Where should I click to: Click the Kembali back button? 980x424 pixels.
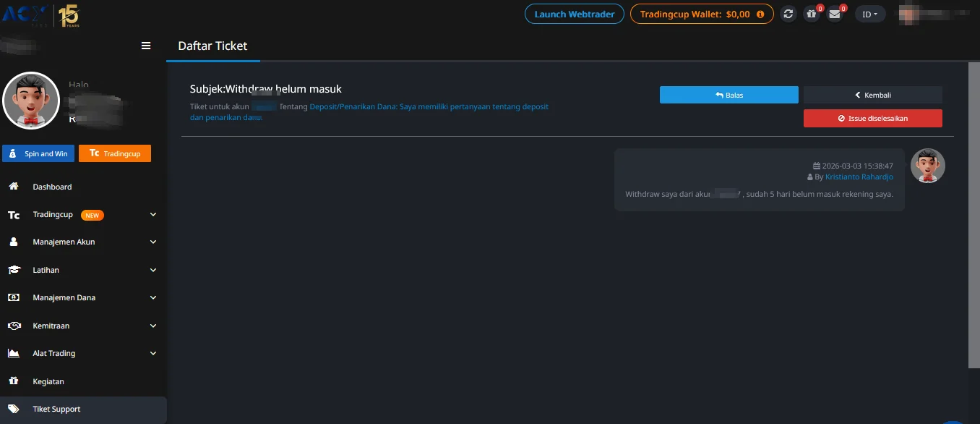(x=873, y=95)
